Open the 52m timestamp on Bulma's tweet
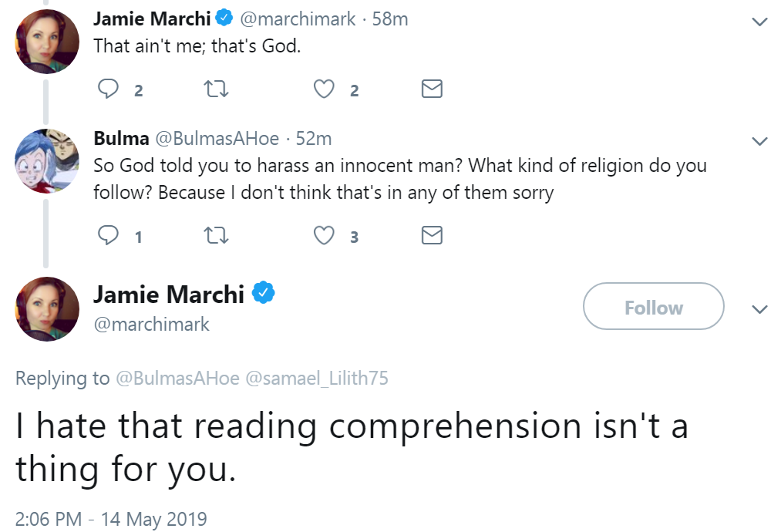The height and width of the screenshot is (532, 781). tap(314, 139)
